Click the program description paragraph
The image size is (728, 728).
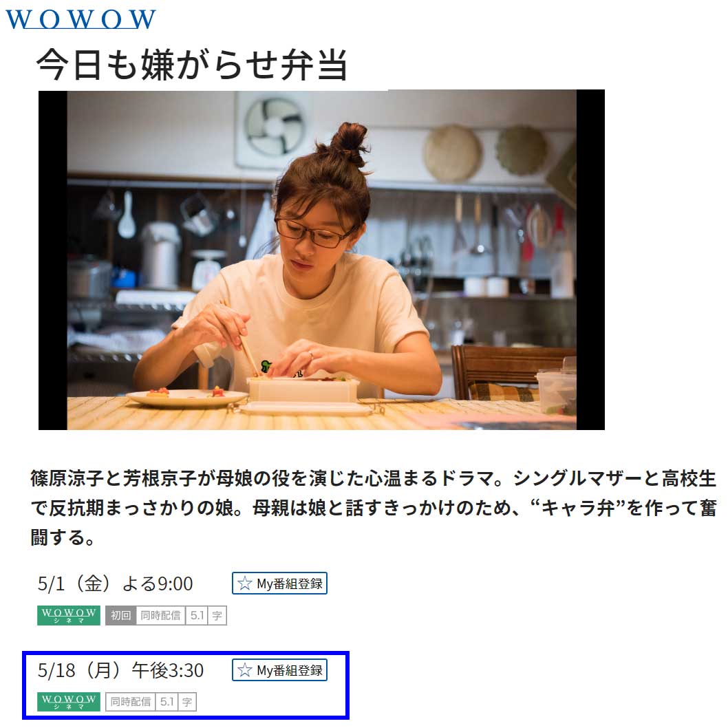pos(373,507)
